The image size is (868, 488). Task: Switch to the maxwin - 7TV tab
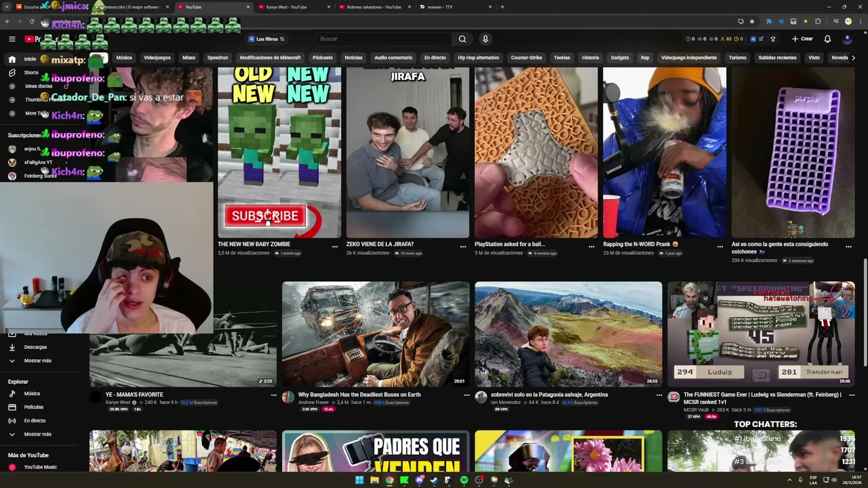[x=454, y=7]
